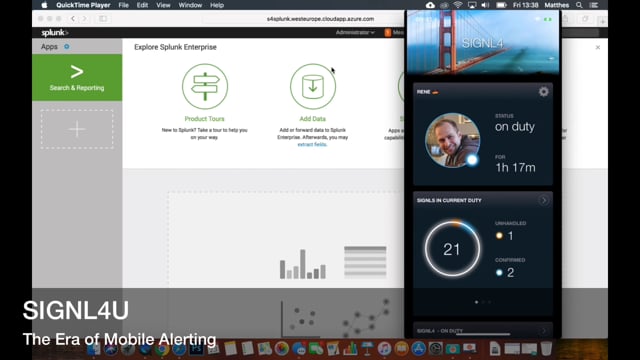The height and width of the screenshot is (360, 640).
Task: Open iTunes from the Dock
Action: [x=384, y=349]
